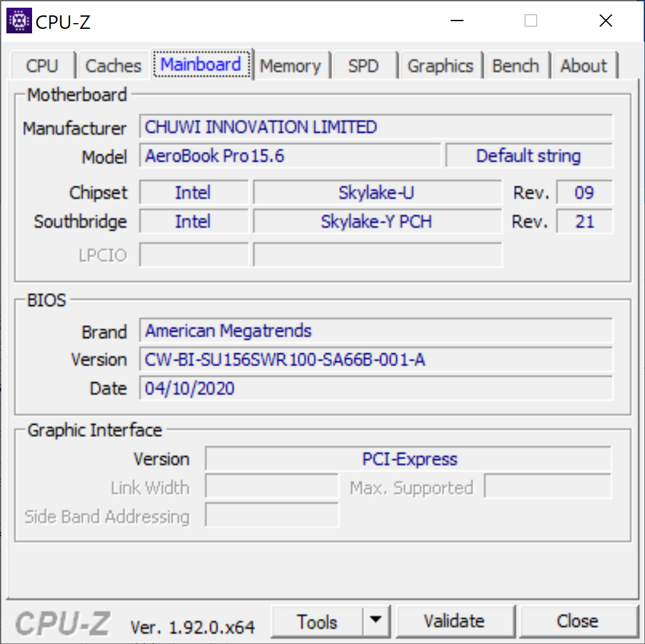Click the Tools button
This screenshot has height=644, width=645.
[x=317, y=622]
